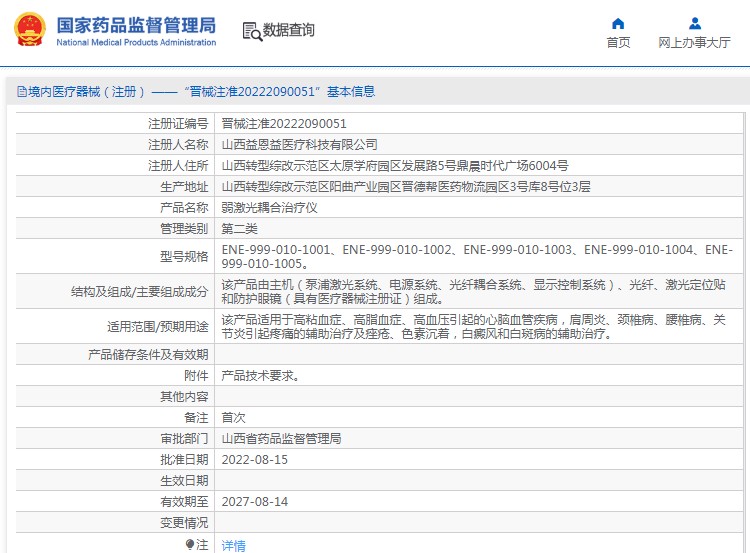Click the 审批部门 row label
Screen dimensions: 750x553
[x=184, y=439]
